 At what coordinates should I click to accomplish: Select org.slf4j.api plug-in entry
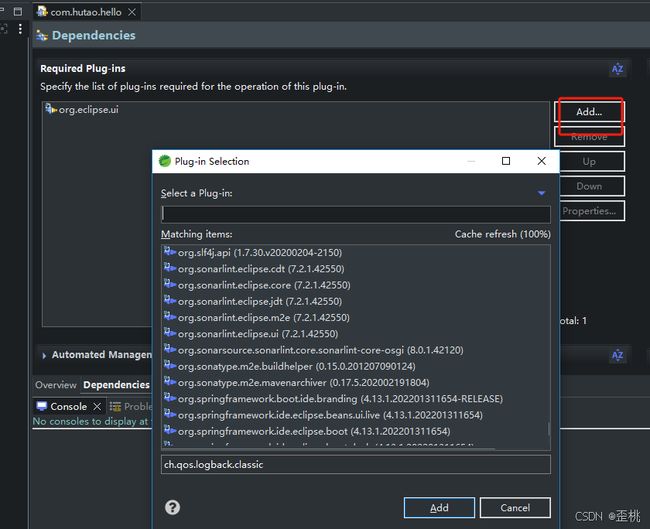pos(356,252)
